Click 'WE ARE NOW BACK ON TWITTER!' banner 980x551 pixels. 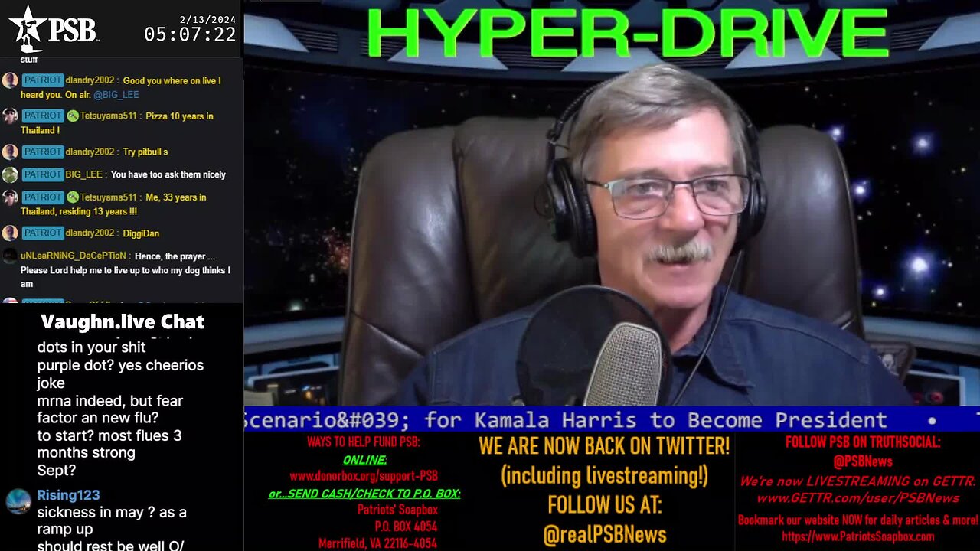point(604,445)
